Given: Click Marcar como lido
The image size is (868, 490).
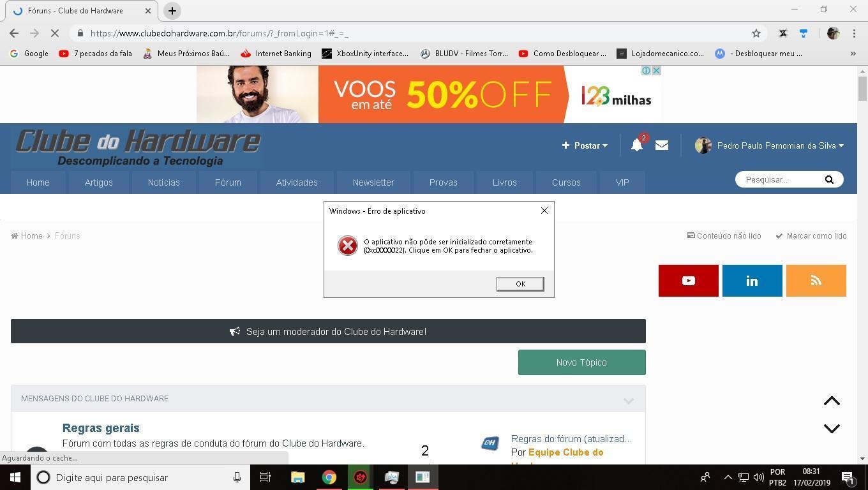Looking at the screenshot, I should pos(811,236).
